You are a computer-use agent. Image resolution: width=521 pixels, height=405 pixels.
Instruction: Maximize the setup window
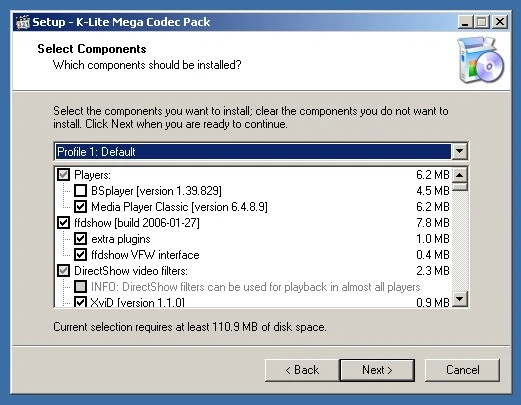pyautogui.click(x=481, y=22)
